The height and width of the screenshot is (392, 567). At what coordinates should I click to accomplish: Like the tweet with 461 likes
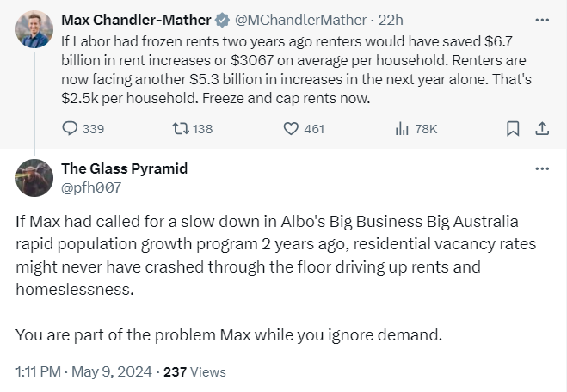pyautogui.click(x=291, y=129)
